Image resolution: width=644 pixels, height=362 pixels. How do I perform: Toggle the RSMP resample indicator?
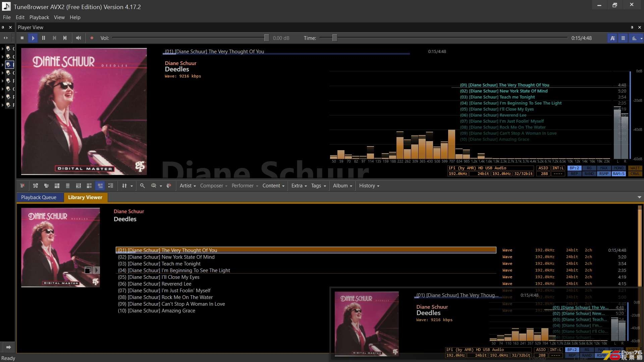coord(604,174)
